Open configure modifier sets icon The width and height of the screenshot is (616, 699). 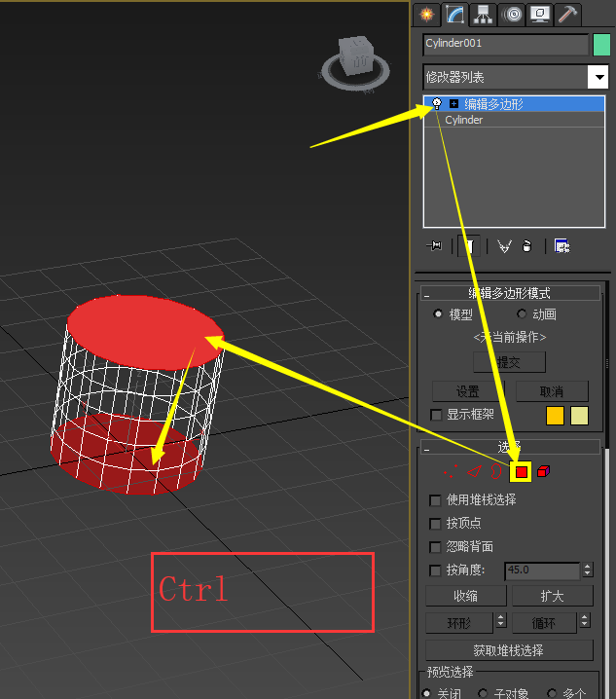point(562,246)
